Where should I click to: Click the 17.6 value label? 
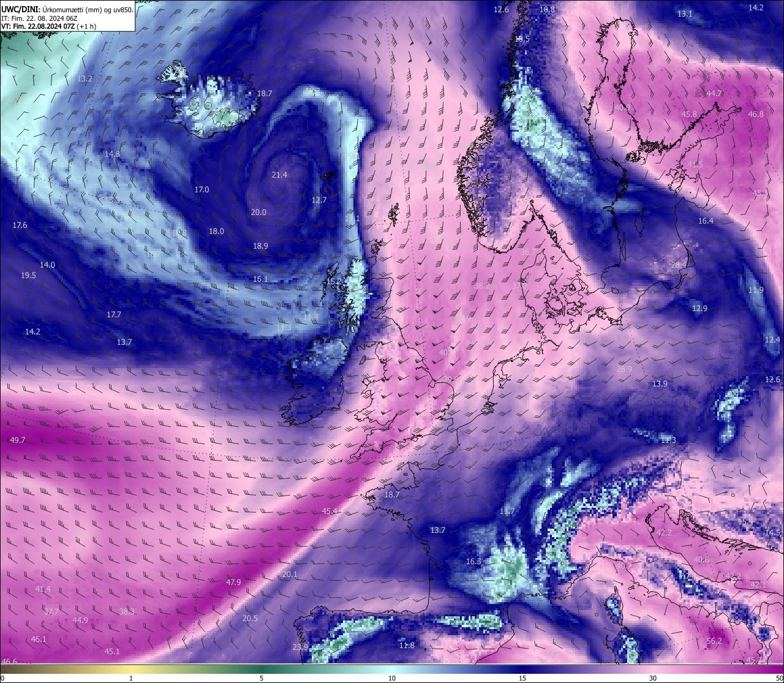pyautogui.click(x=20, y=225)
